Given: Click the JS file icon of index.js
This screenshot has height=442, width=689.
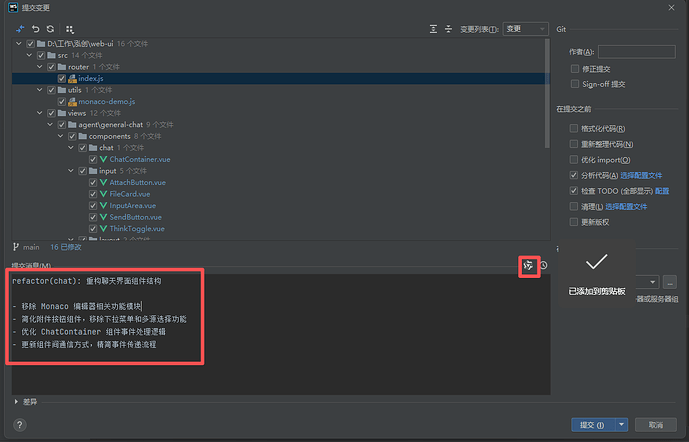Looking at the screenshot, I should pyautogui.click(x=73, y=79).
